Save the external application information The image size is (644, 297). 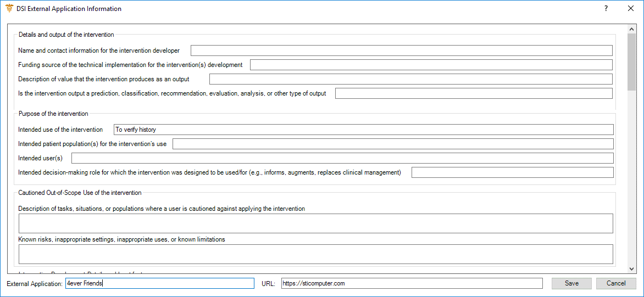571,283
